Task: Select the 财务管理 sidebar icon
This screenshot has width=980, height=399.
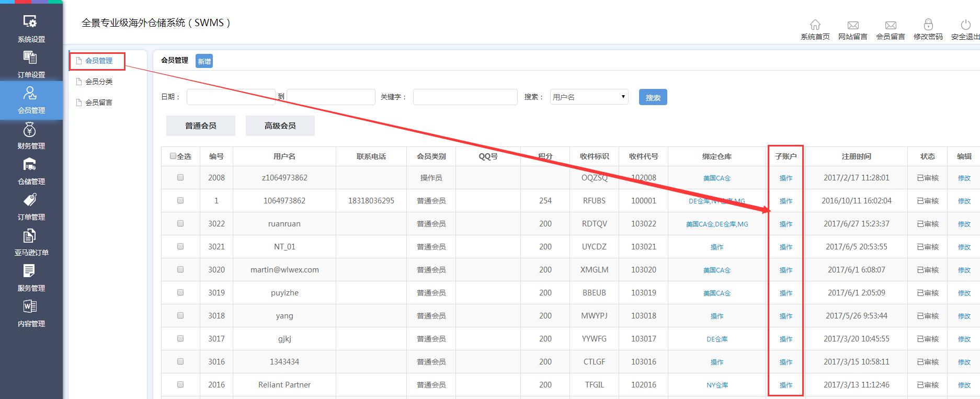Action: click(x=31, y=135)
